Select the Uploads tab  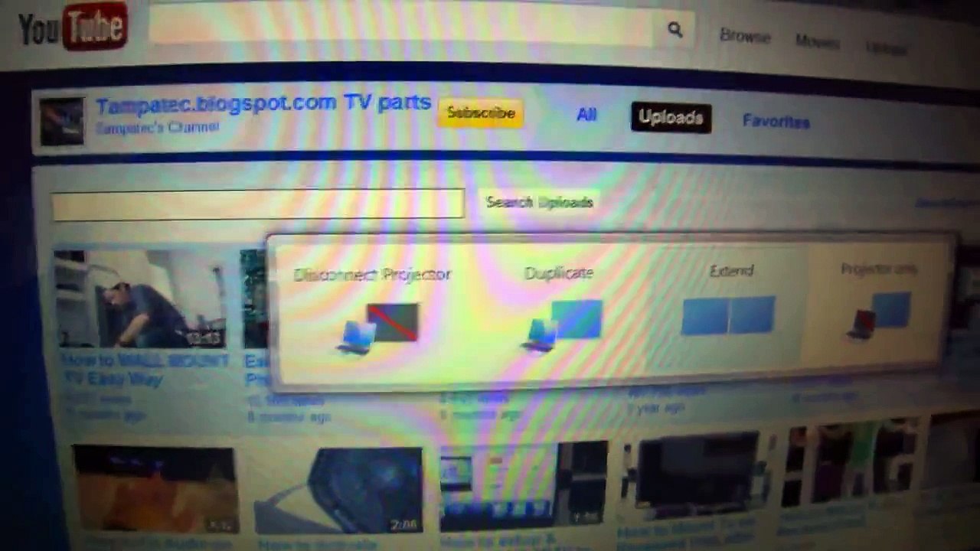tap(671, 118)
